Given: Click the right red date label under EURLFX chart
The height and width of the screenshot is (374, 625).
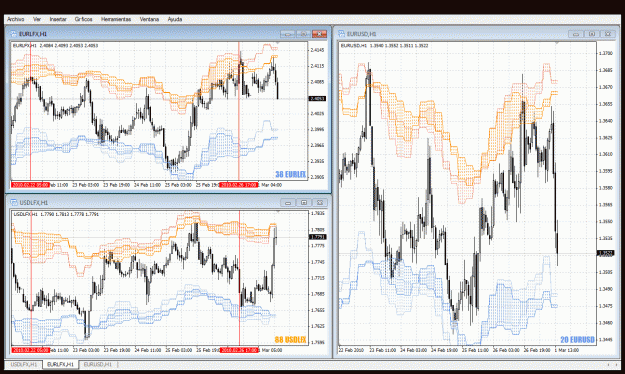Looking at the screenshot, I should point(239,185).
